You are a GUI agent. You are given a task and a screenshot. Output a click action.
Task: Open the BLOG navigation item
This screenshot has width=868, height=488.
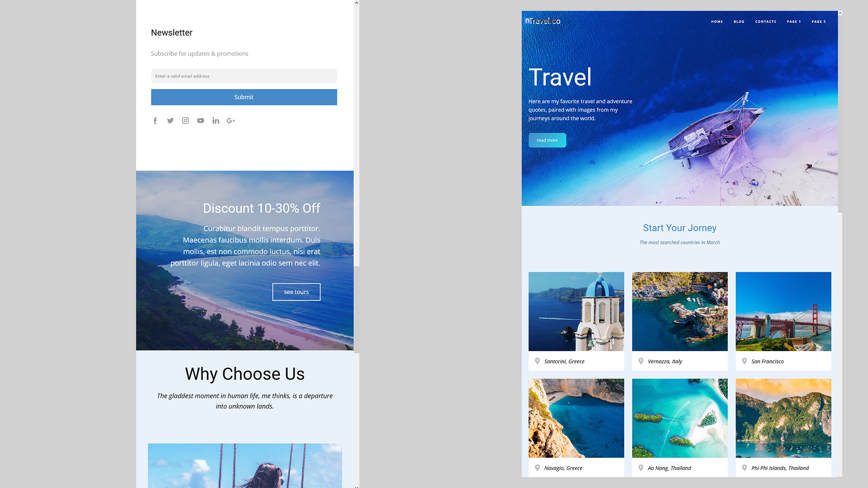coord(739,22)
